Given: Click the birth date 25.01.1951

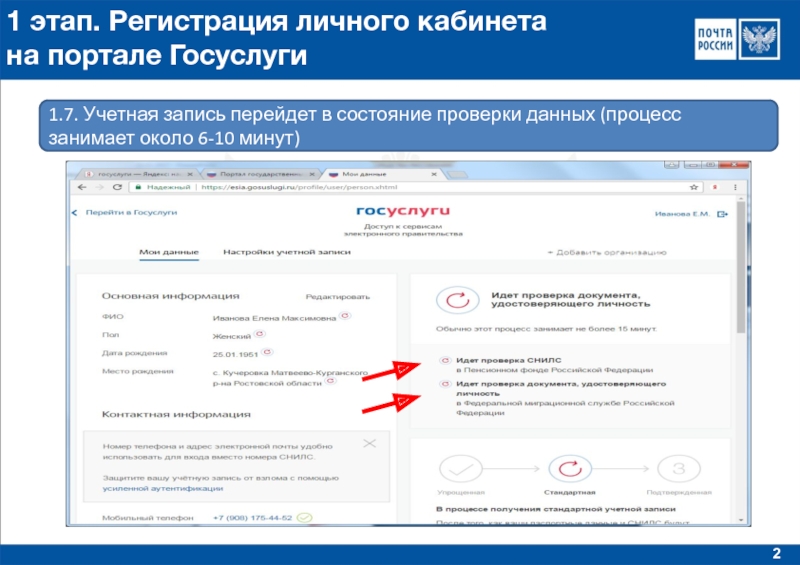Looking at the screenshot, I should [235, 355].
